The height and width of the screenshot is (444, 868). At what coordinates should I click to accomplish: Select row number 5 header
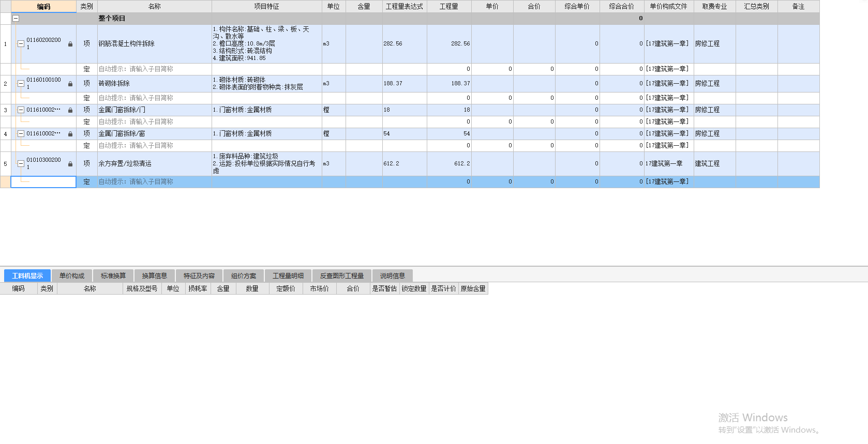(5, 163)
